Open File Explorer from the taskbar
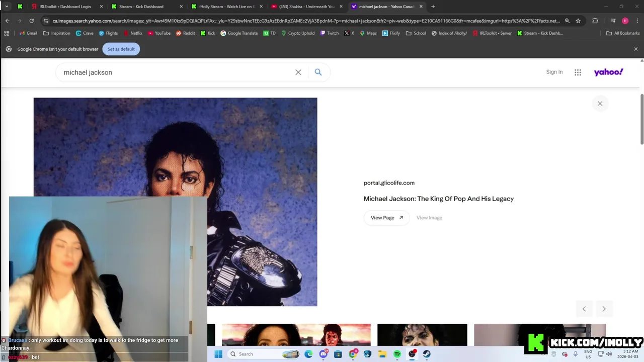The height and width of the screenshot is (362, 644). point(382,354)
